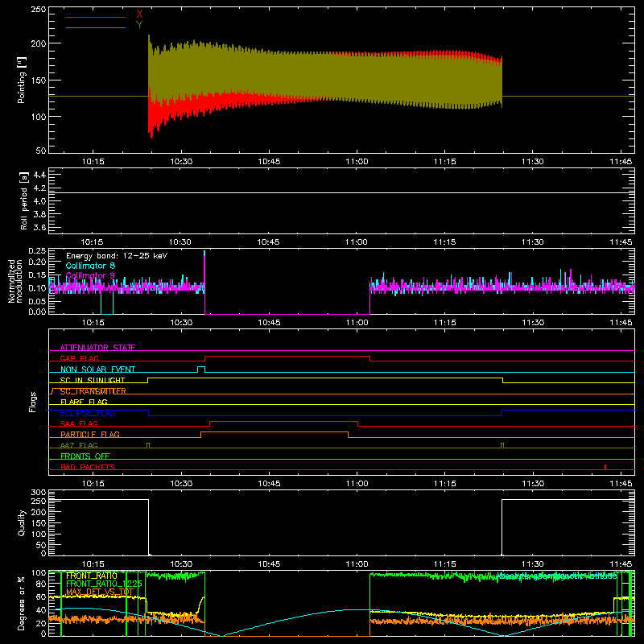Click the 'Pointing ["]' axis title
644x644 pixels.
22,80
